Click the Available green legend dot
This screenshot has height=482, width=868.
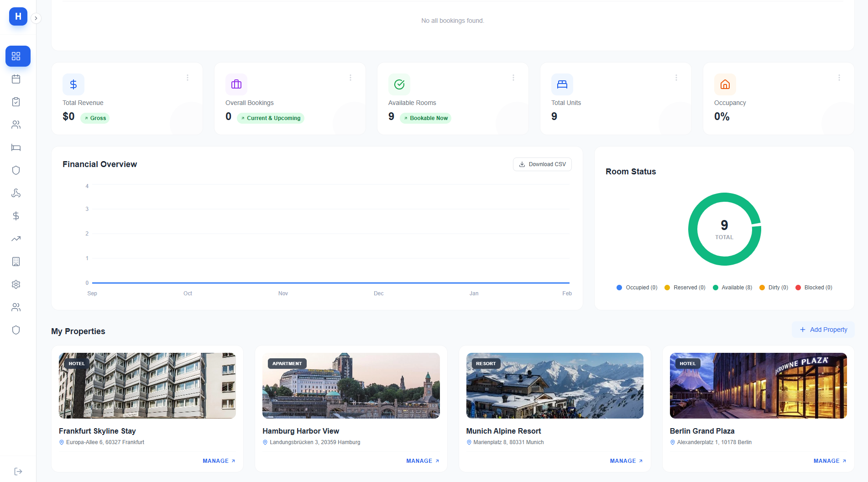pyautogui.click(x=716, y=288)
